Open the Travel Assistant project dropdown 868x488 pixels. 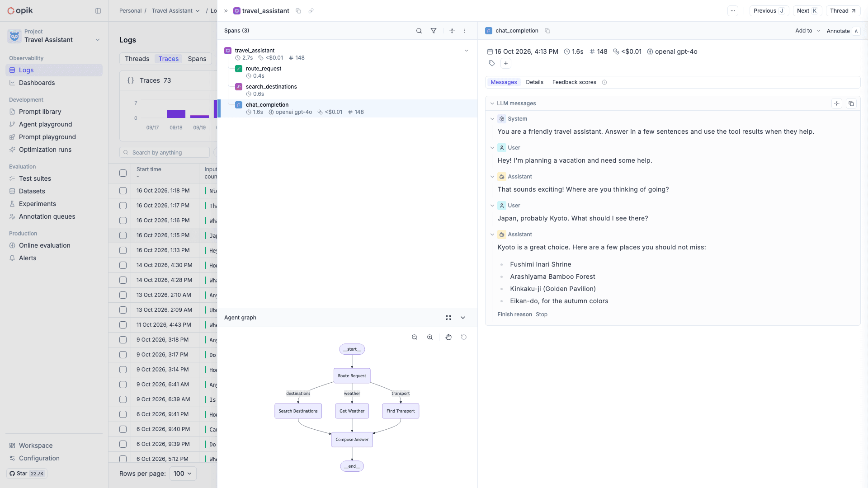point(54,36)
